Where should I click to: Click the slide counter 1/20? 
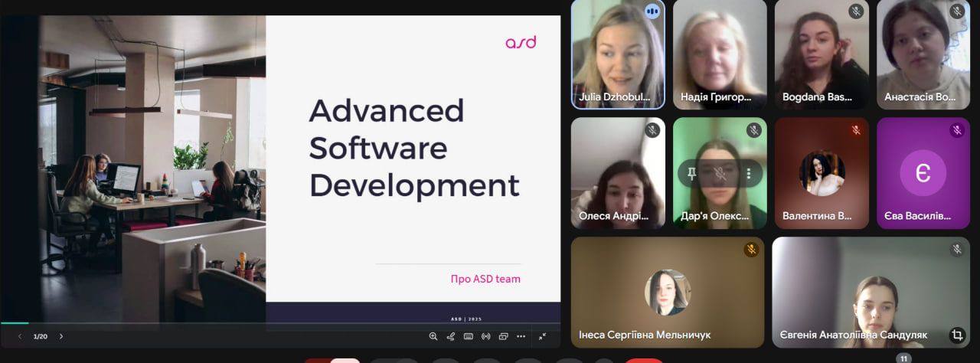pos(40,336)
